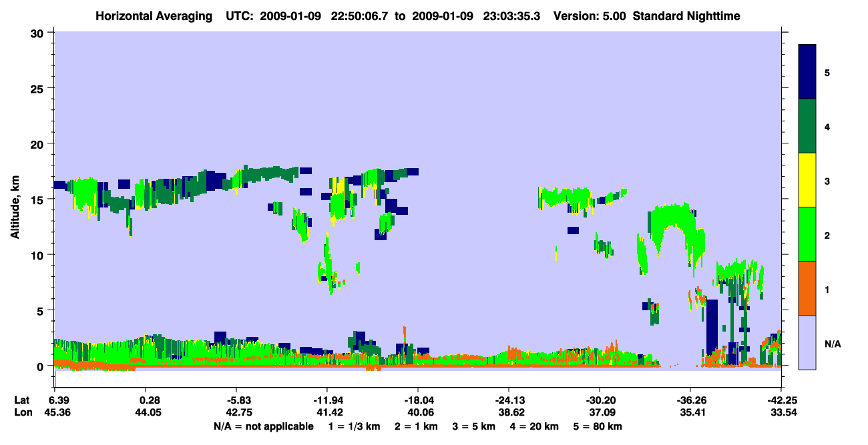Click latitude value -11.94
868x445 pixels.
tap(327, 400)
